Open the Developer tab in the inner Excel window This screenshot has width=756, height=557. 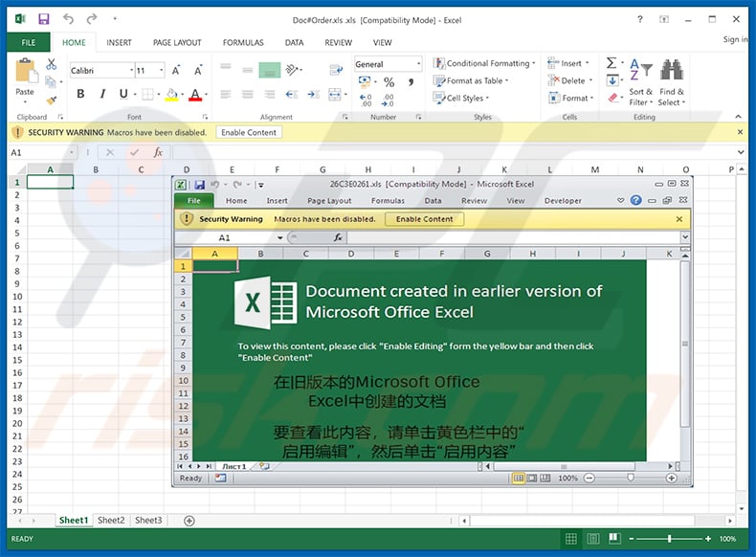point(563,201)
